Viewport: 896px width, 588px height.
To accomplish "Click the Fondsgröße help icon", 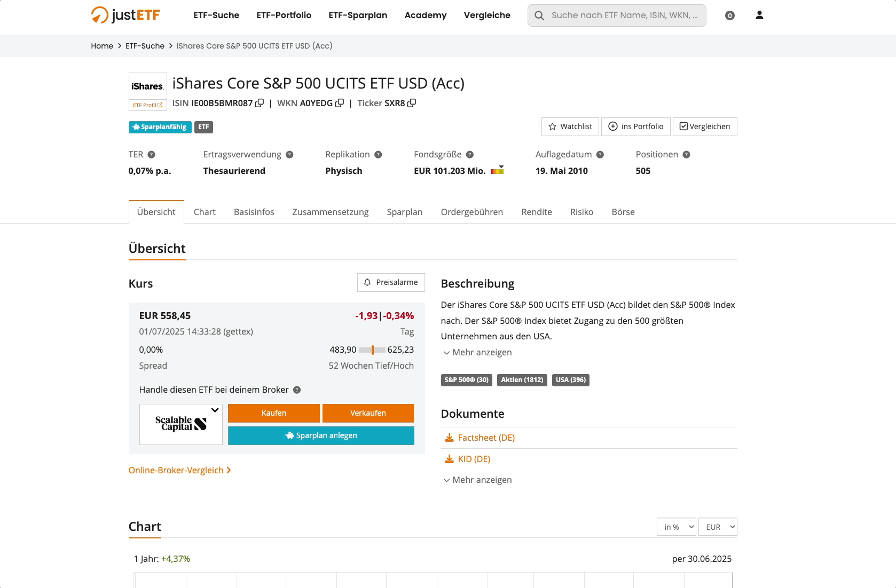I will click(470, 155).
